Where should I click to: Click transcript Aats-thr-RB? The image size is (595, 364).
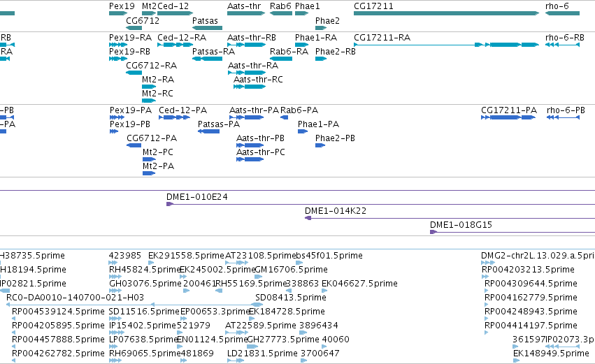tap(252, 38)
